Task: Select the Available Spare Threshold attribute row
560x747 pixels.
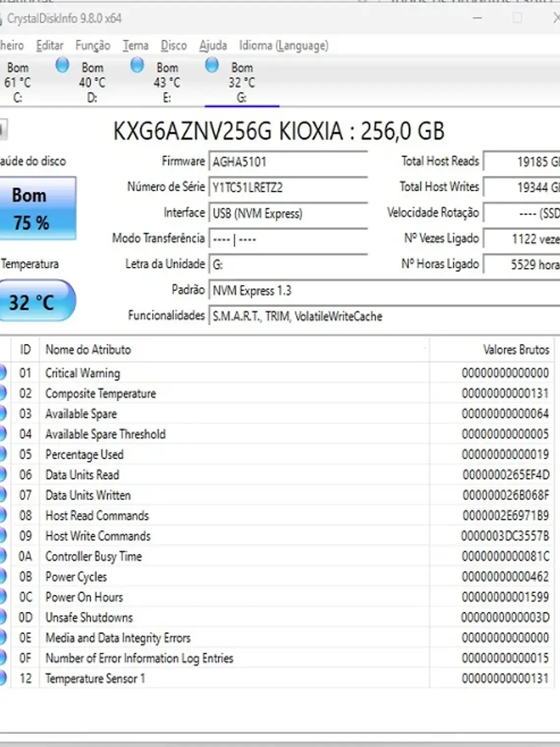Action: [278, 434]
